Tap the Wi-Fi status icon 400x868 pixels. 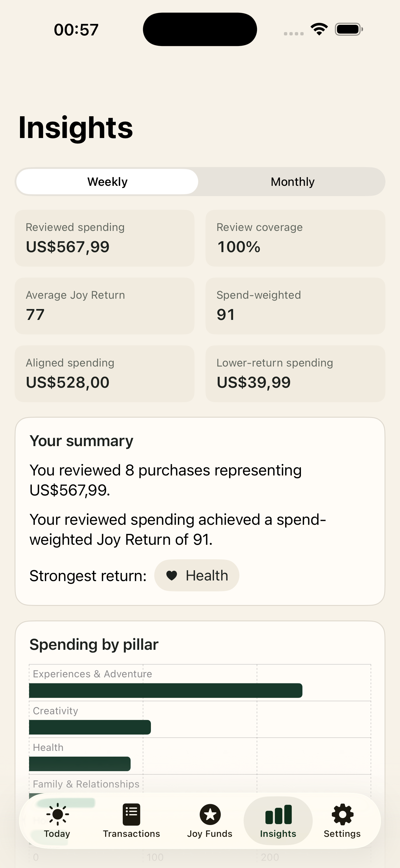pos(319,29)
